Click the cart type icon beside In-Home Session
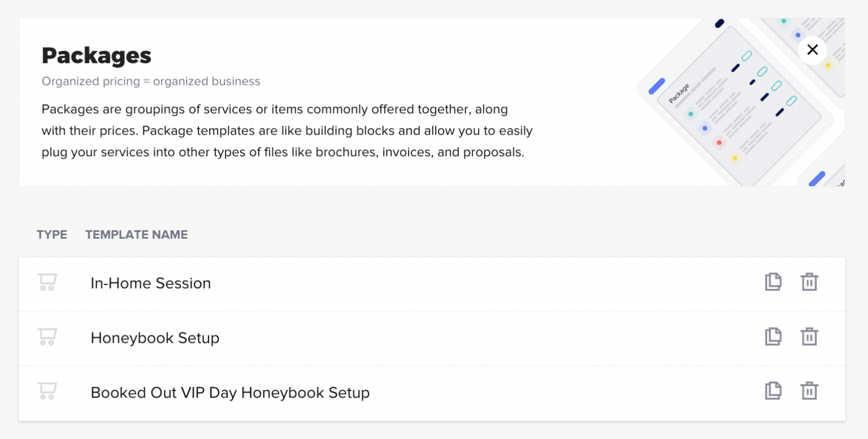The height and width of the screenshot is (439, 868). [x=47, y=282]
